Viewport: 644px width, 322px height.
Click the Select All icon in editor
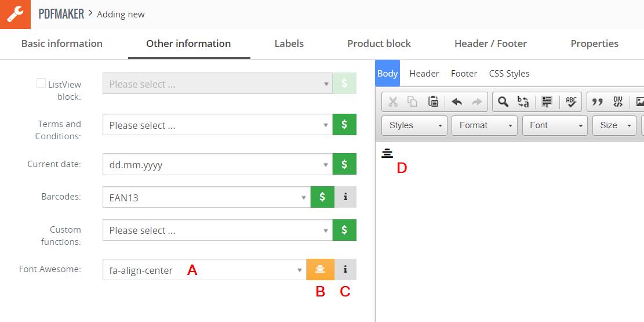[546, 102]
